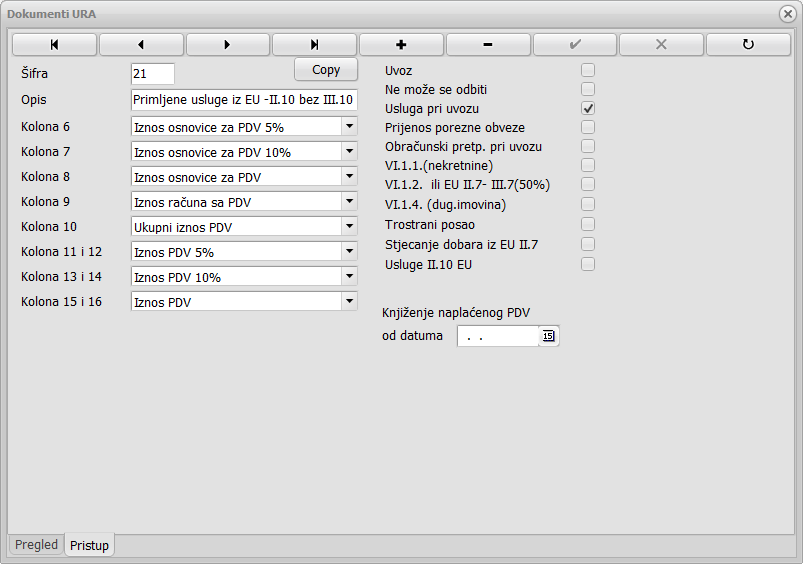Go to the first record
This screenshot has width=803, height=564.
click(x=54, y=45)
